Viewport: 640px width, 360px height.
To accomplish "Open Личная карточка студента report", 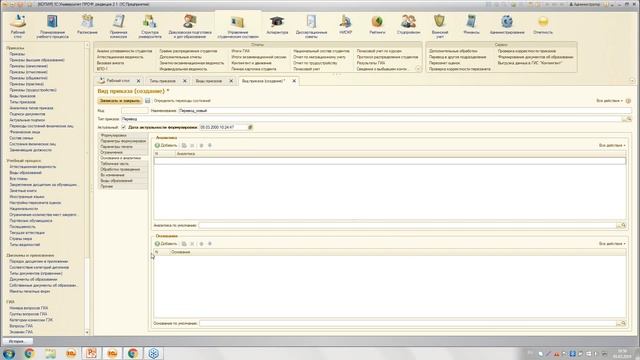I will (254, 69).
